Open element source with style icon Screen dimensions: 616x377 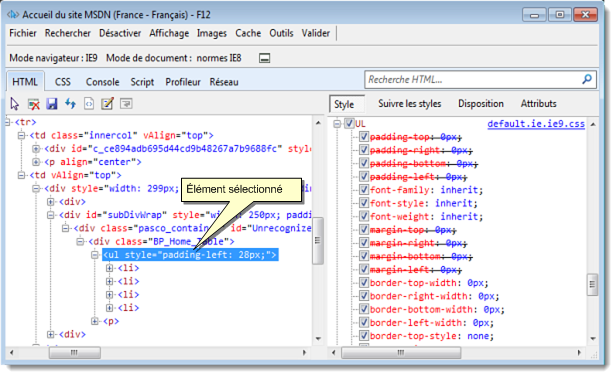tap(89, 104)
